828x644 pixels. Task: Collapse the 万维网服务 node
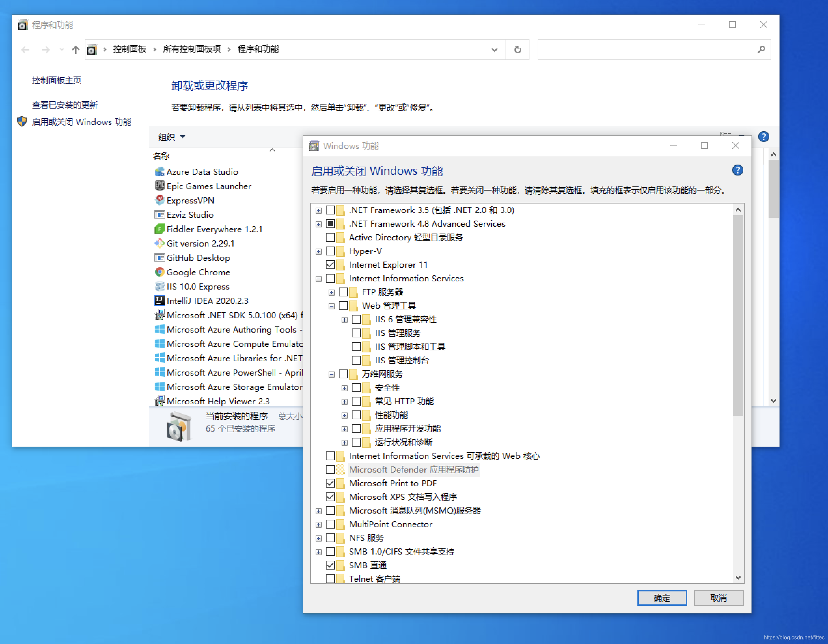tap(331, 374)
